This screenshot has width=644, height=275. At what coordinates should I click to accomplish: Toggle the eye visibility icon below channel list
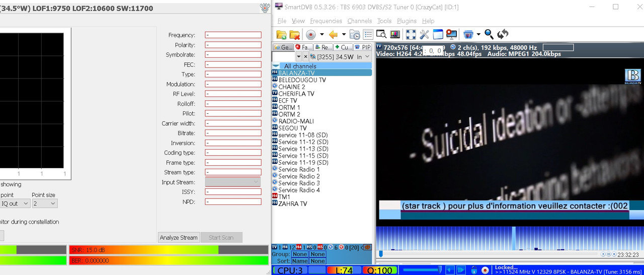(x=367, y=247)
